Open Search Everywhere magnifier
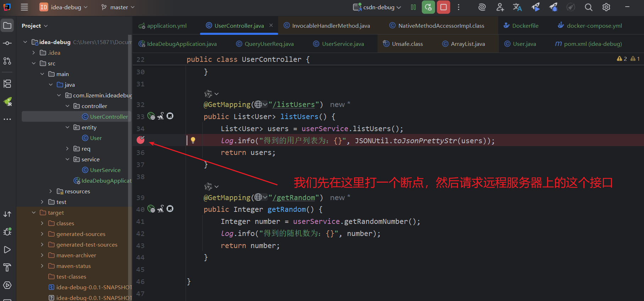The width and height of the screenshot is (644, 301). (588, 7)
